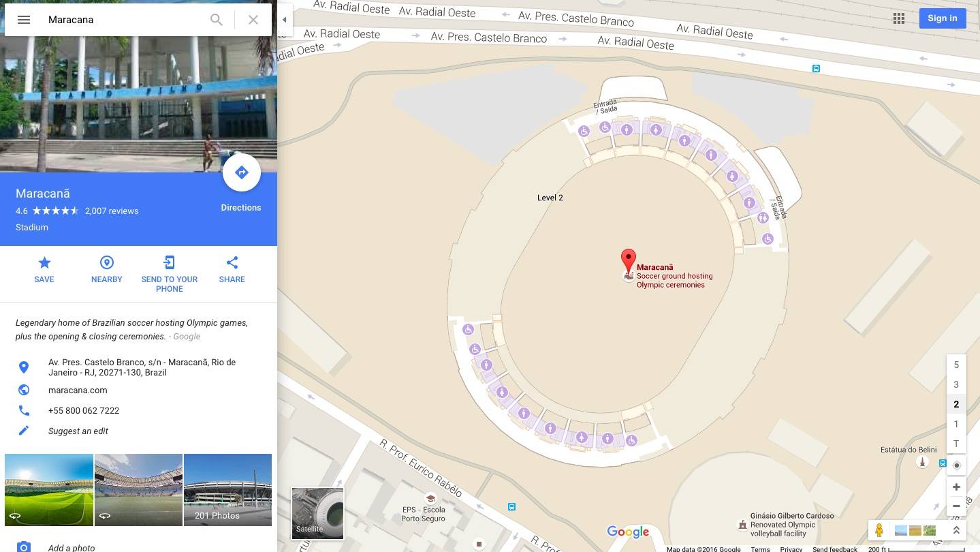Open the Google apps grid
This screenshot has height=552, width=980.
899,18
